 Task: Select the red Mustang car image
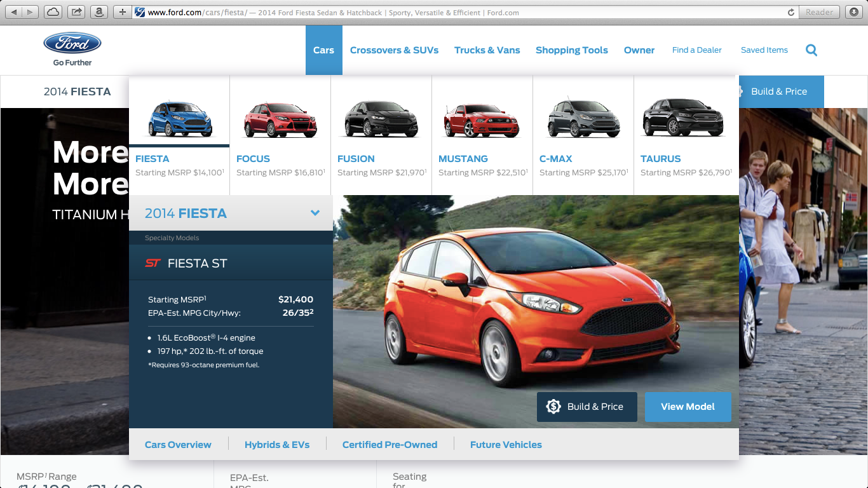coord(482,120)
